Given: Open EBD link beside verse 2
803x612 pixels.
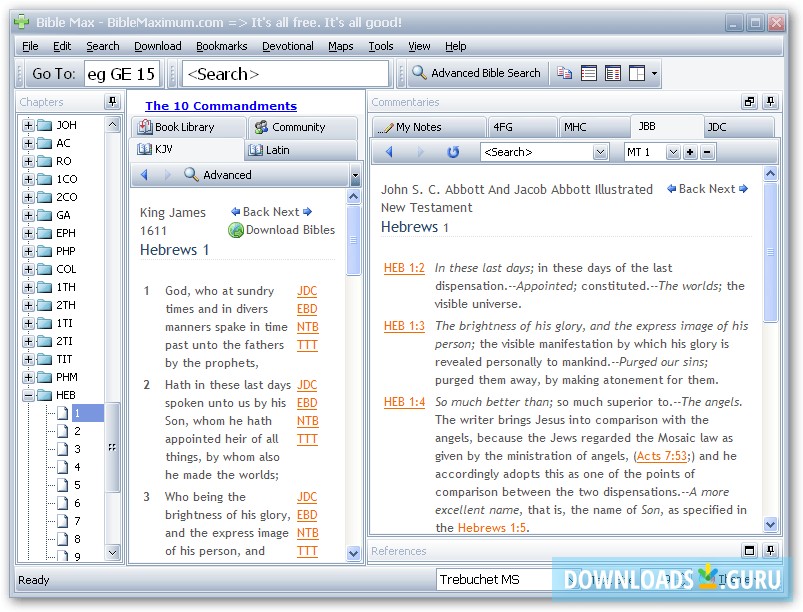Looking at the screenshot, I should coord(307,403).
